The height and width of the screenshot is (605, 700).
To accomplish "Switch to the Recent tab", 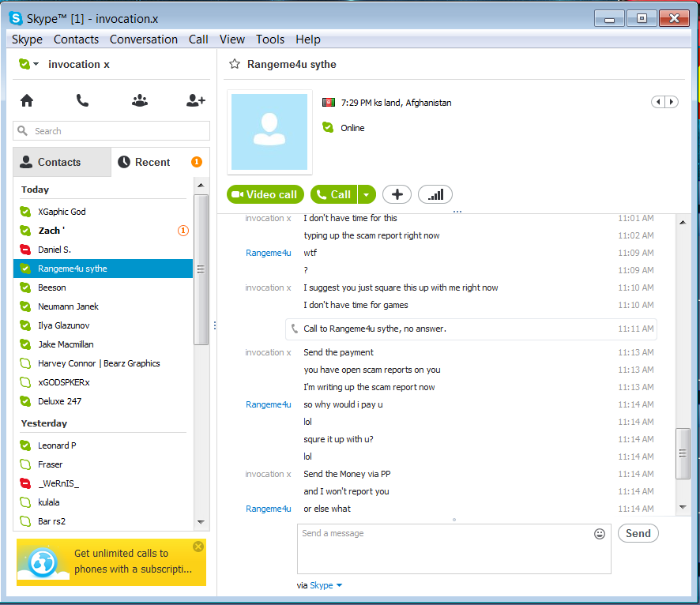I will click(160, 162).
